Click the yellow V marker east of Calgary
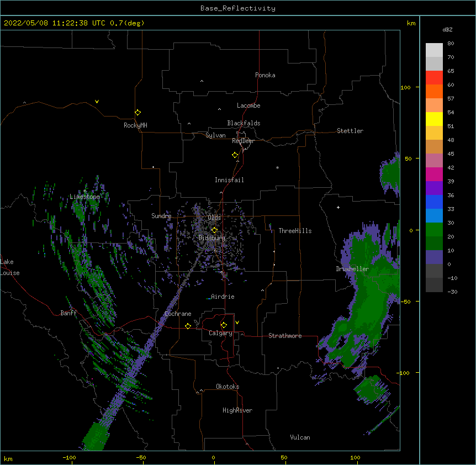476x465 pixels. click(237, 323)
